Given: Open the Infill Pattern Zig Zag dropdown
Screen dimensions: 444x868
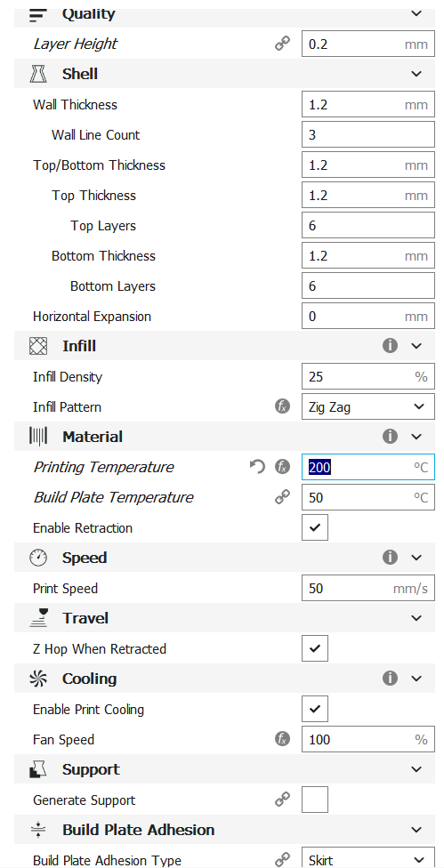Looking at the screenshot, I should click(x=368, y=407).
